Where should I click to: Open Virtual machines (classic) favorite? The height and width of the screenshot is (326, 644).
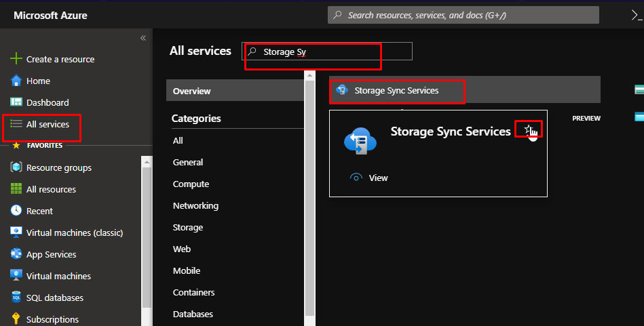[75, 233]
